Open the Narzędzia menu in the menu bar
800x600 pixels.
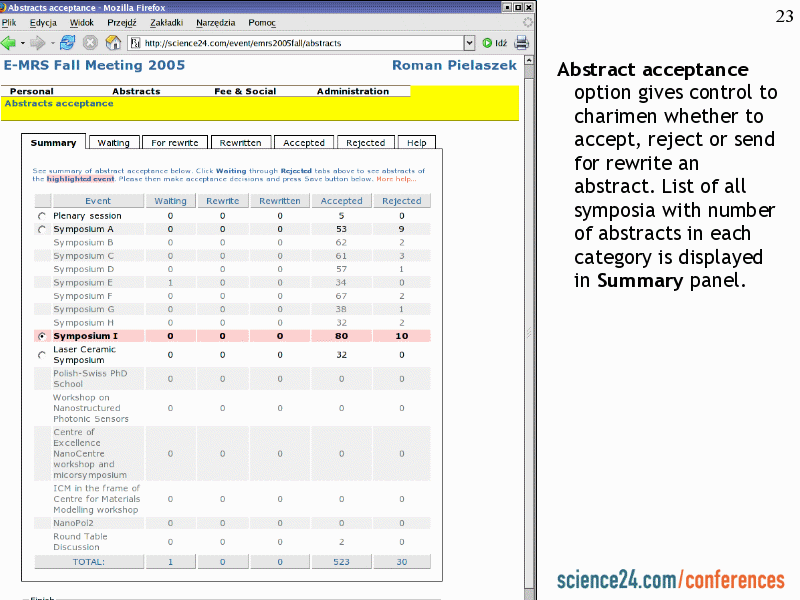[x=216, y=22]
